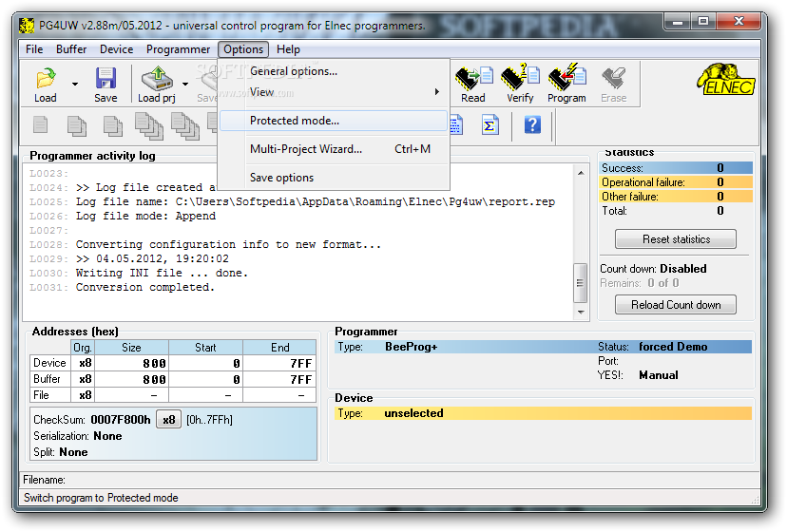The height and width of the screenshot is (532, 787).
Task: Click the Load file icon
Action: click(x=46, y=78)
